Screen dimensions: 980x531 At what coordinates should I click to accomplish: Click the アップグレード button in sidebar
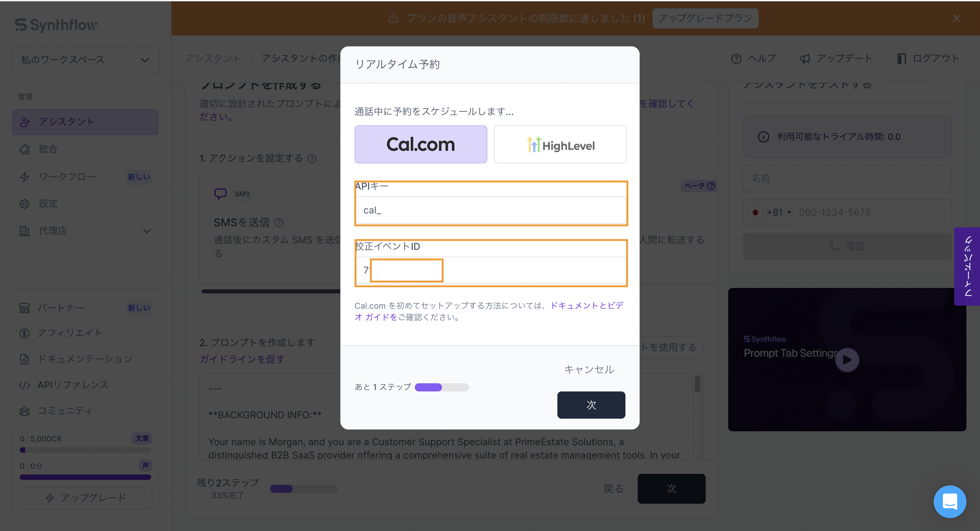click(86, 498)
